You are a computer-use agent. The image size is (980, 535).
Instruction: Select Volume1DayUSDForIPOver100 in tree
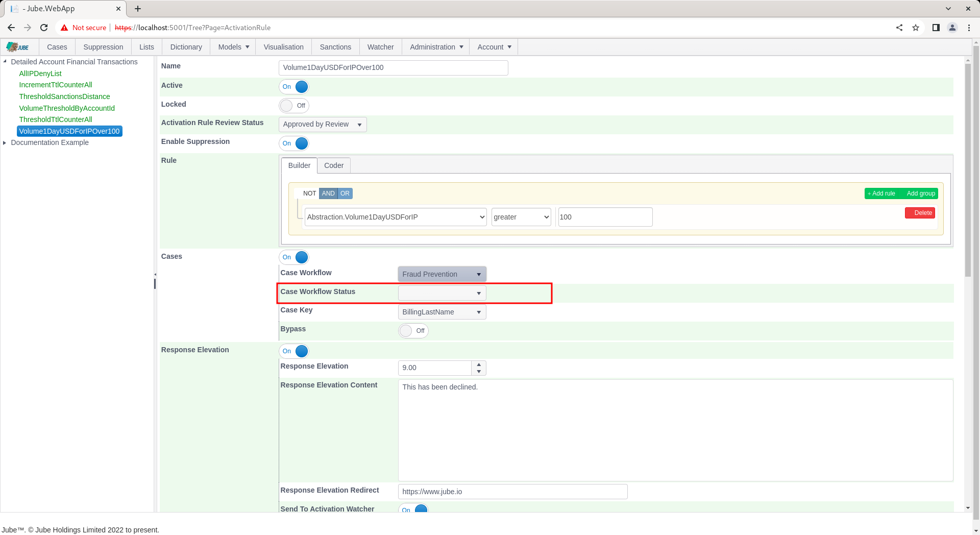pos(69,131)
